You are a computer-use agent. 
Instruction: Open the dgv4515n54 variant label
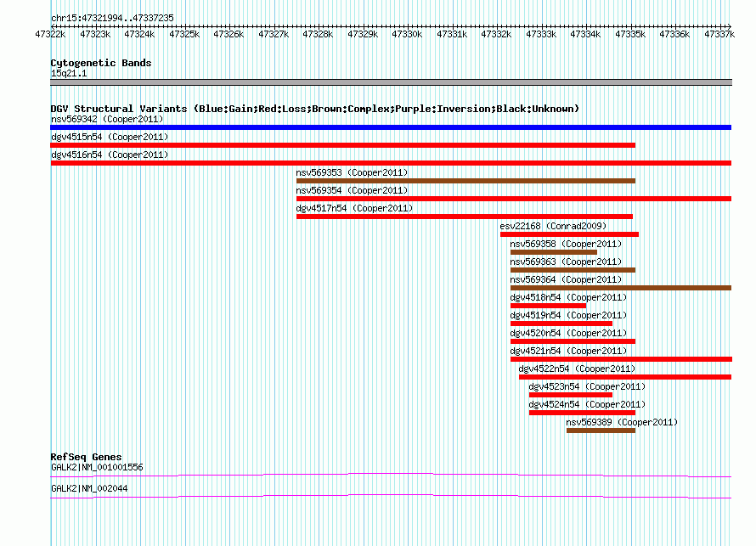110,137
